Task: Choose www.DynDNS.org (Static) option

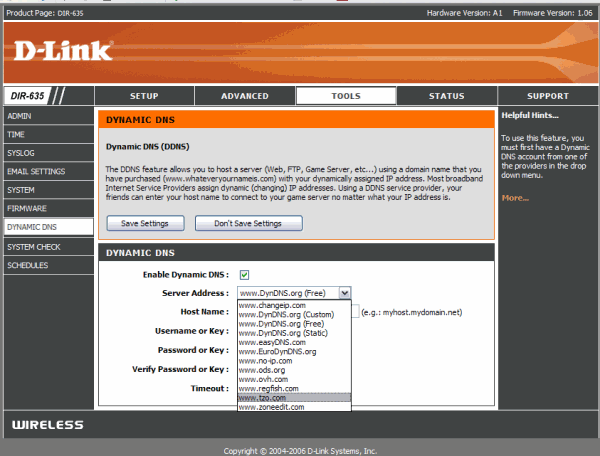Action: [x=294, y=333]
